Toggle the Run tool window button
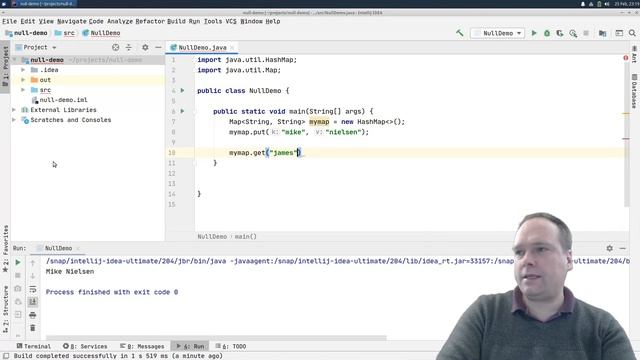Screen dimensions: 640x360 point(190,346)
